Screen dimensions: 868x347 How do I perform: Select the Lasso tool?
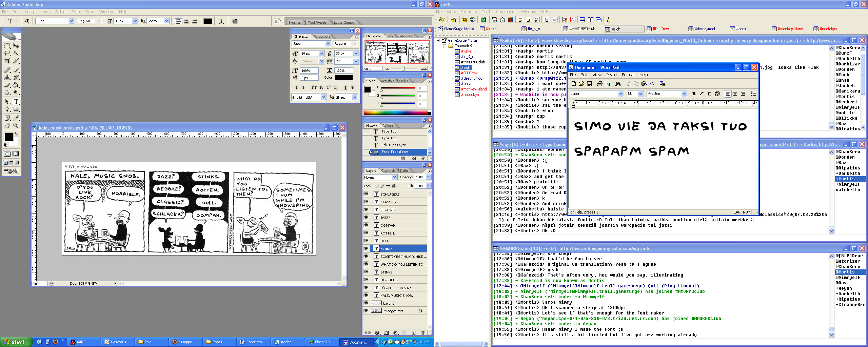point(7,53)
